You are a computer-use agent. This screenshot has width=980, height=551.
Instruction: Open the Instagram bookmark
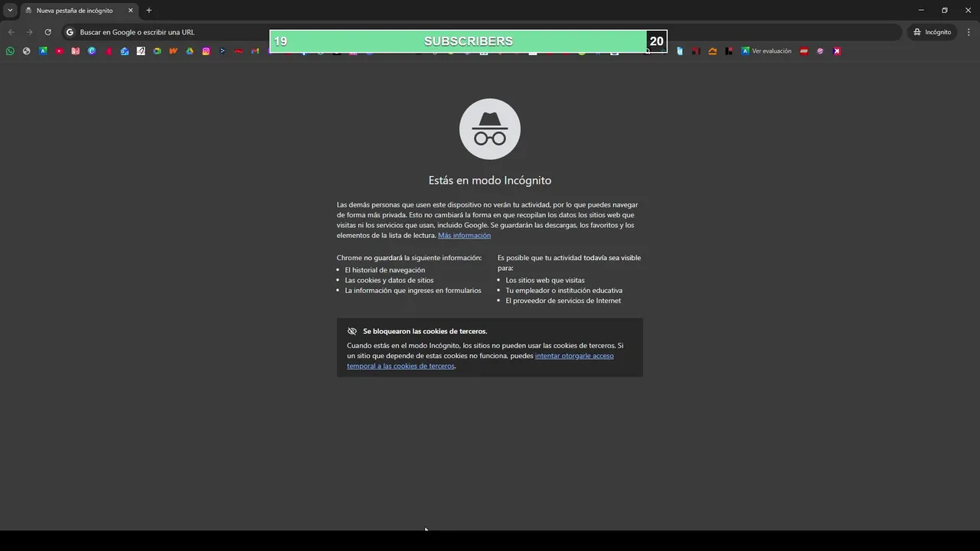click(x=206, y=51)
